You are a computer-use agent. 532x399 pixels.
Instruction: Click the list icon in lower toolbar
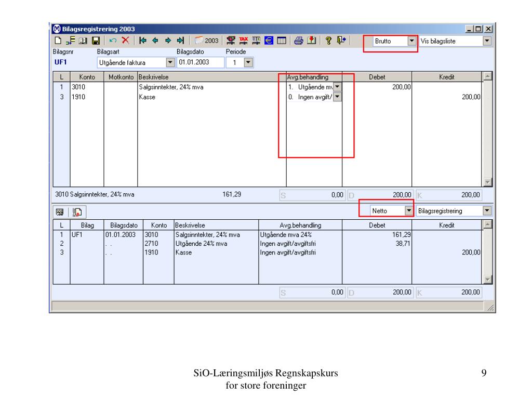pos(60,212)
